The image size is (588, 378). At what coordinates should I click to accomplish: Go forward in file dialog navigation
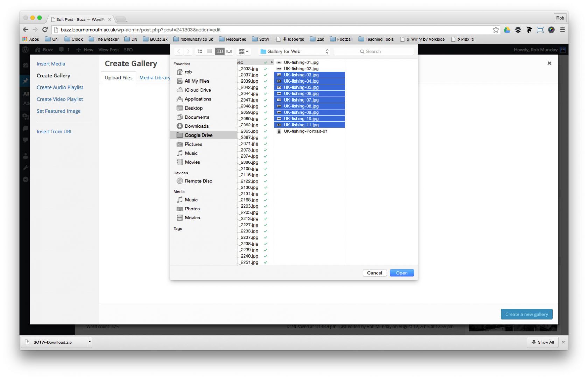point(188,51)
